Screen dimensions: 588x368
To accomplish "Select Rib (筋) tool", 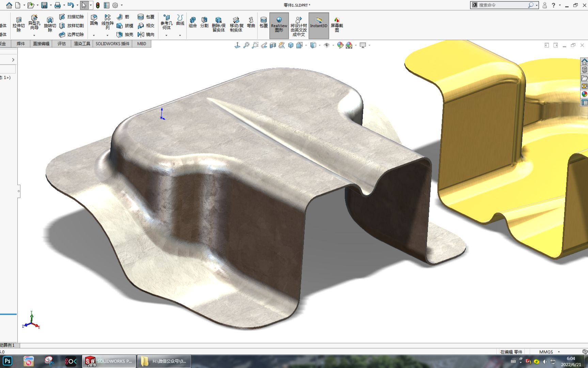I will click(x=123, y=17).
